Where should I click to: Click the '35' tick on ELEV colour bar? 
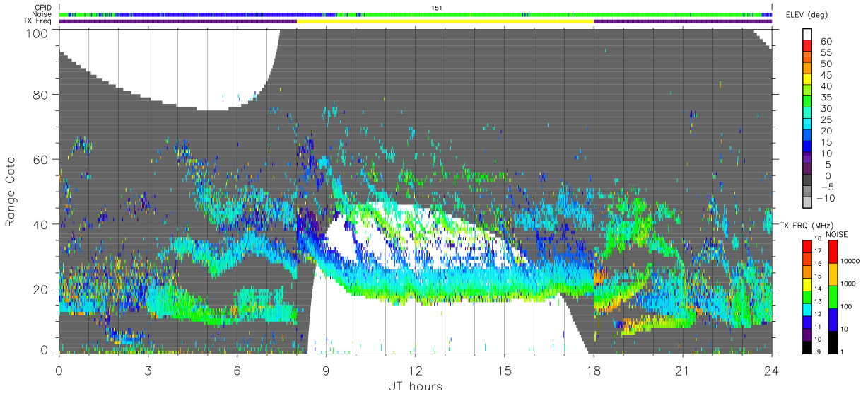coord(825,98)
